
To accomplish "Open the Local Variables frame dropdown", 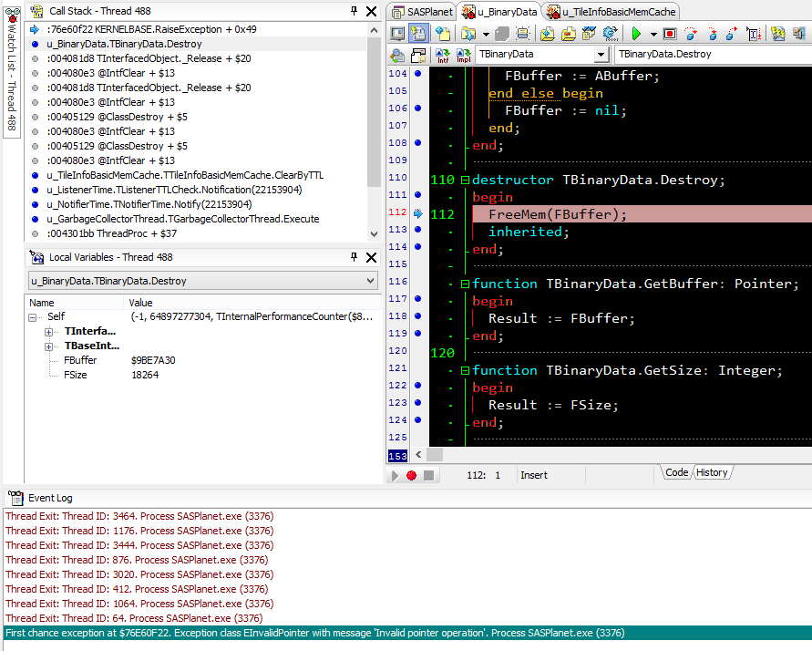I will 369,281.
